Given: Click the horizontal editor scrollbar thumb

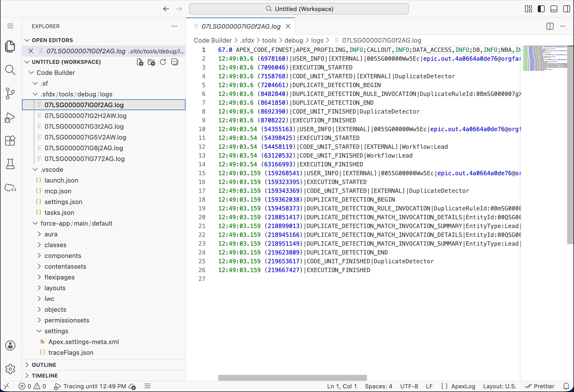Looking at the screenshot, I should (292, 377).
